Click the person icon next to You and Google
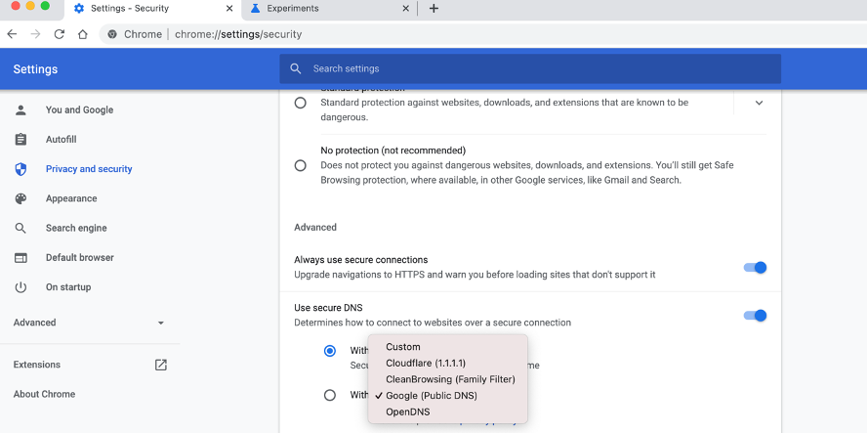This screenshot has width=868, height=433. pyautogui.click(x=21, y=109)
